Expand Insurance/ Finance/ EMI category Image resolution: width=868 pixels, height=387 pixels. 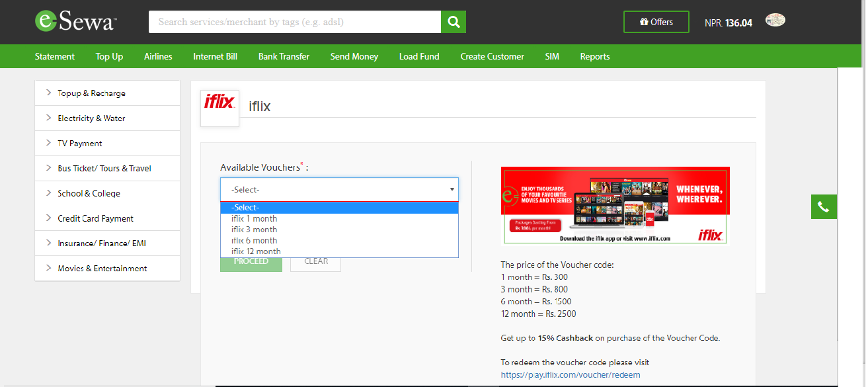coord(107,243)
